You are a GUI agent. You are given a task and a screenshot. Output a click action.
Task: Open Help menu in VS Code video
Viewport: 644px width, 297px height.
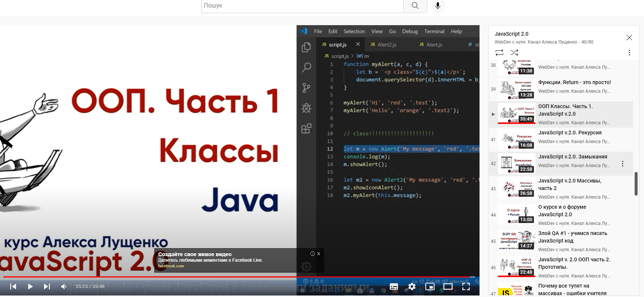pyautogui.click(x=456, y=32)
